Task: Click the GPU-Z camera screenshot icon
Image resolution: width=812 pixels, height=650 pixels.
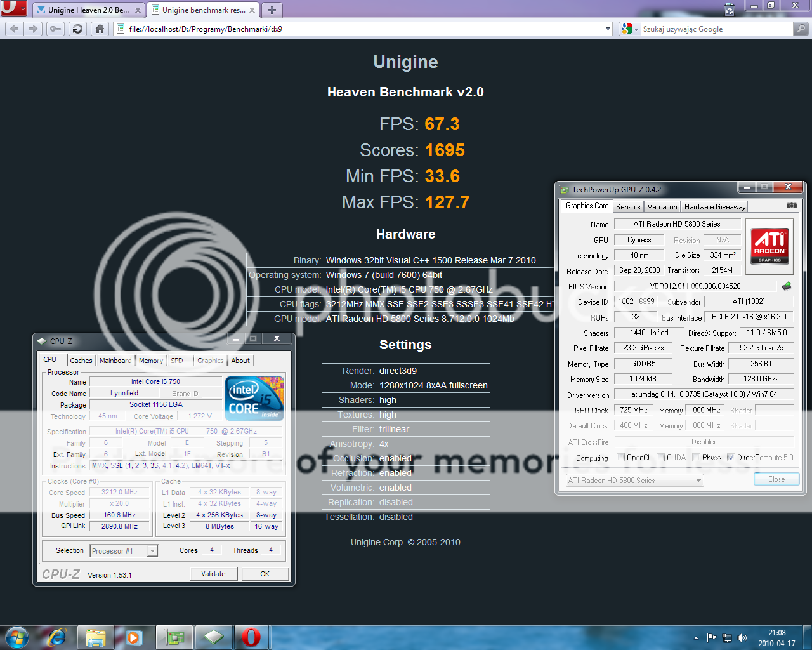Action: pyautogui.click(x=791, y=206)
